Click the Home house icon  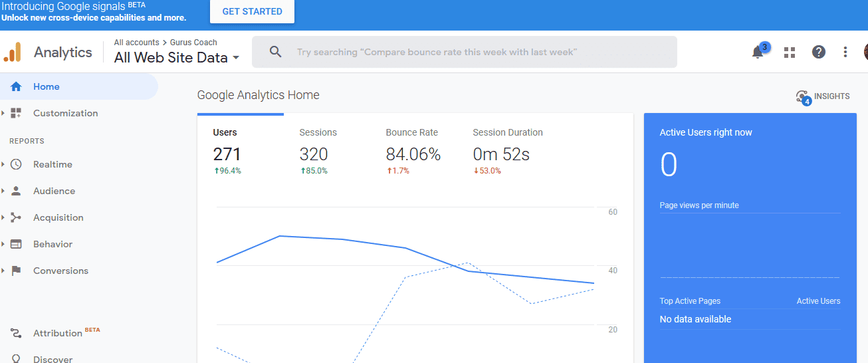(17, 86)
